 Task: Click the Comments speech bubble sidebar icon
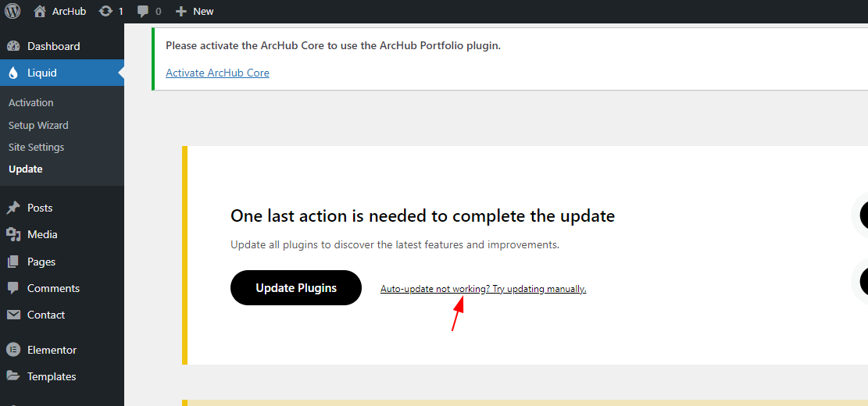point(13,288)
